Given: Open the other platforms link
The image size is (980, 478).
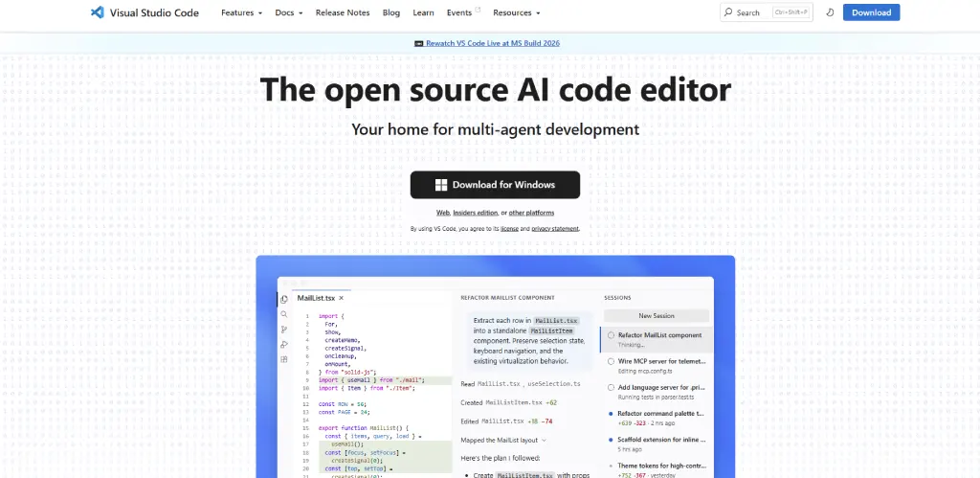Looking at the screenshot, I should [x=531, y=213].
